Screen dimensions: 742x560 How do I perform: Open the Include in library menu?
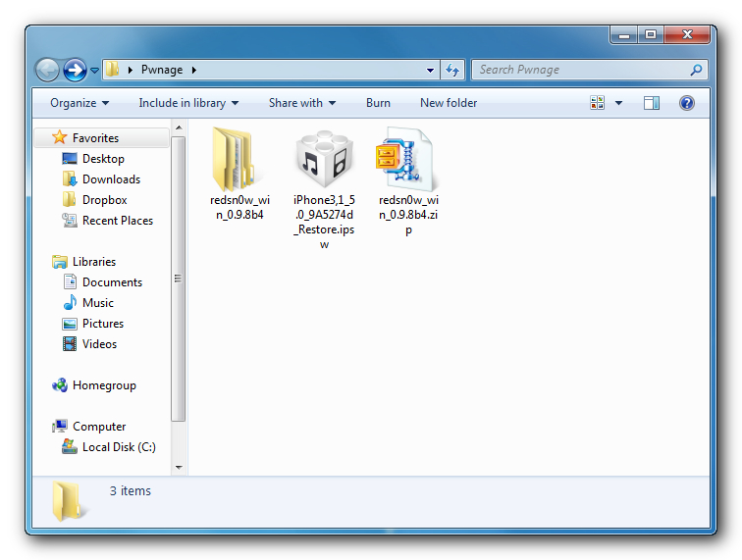(188, 103)
